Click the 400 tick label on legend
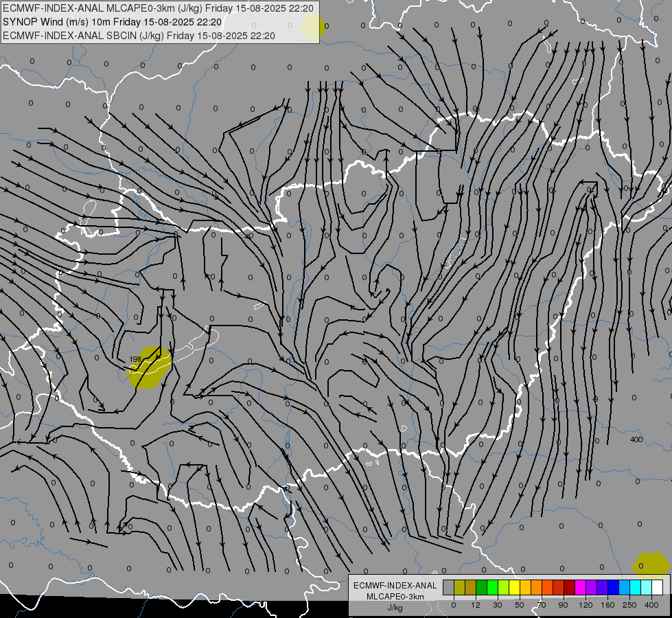The height and width of the screenshot is (618, 672). 651,605
